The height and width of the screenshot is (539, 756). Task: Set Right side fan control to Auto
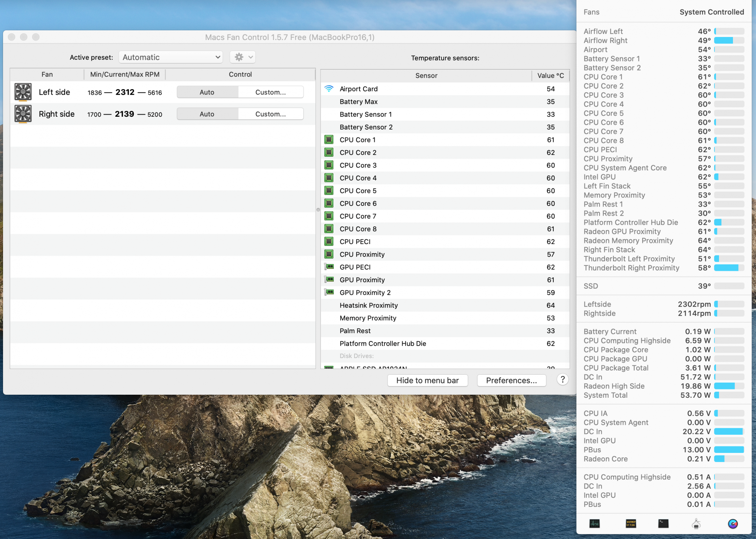[x=207, y=114]
